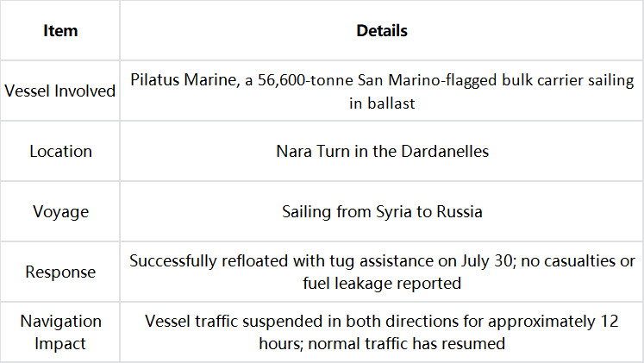Click the Vessel traffic suspended cell
Screen dimensions: 644x363
pos(382,332)
